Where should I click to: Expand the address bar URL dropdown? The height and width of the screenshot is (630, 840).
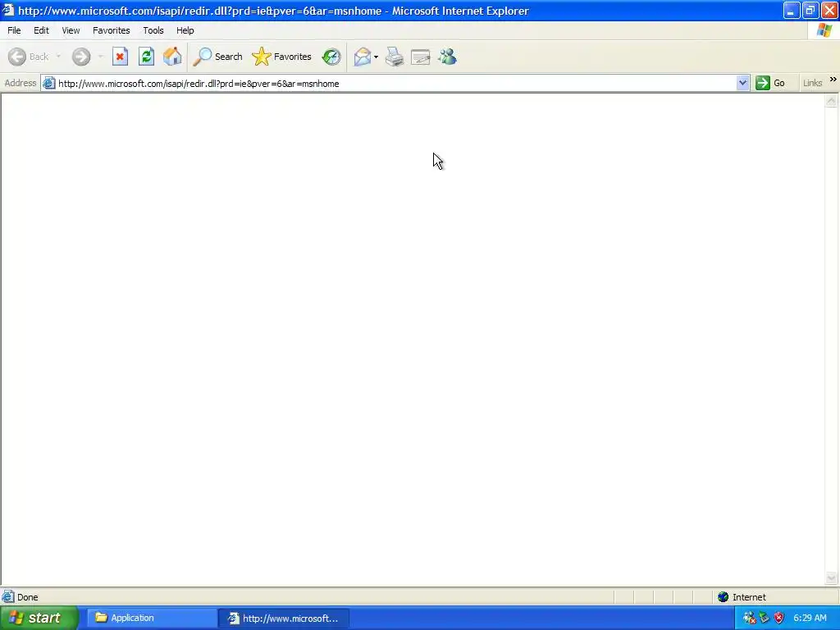tap(742, 83)
